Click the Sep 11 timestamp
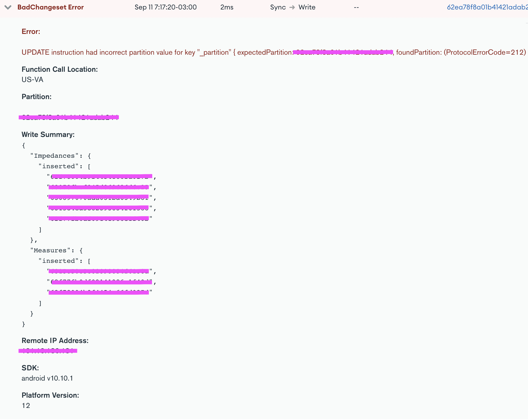The height and width of the screenshot is (420, 528). point(166,7)
